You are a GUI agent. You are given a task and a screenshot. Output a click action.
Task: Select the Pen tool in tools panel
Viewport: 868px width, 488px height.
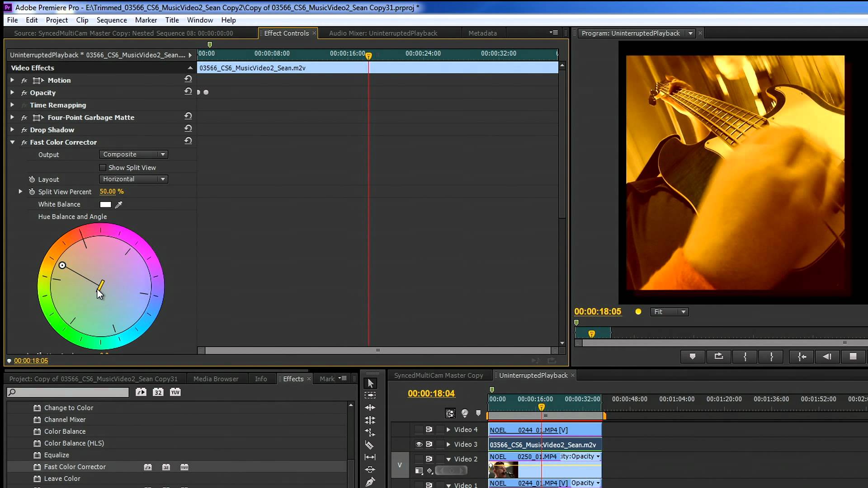370,482
